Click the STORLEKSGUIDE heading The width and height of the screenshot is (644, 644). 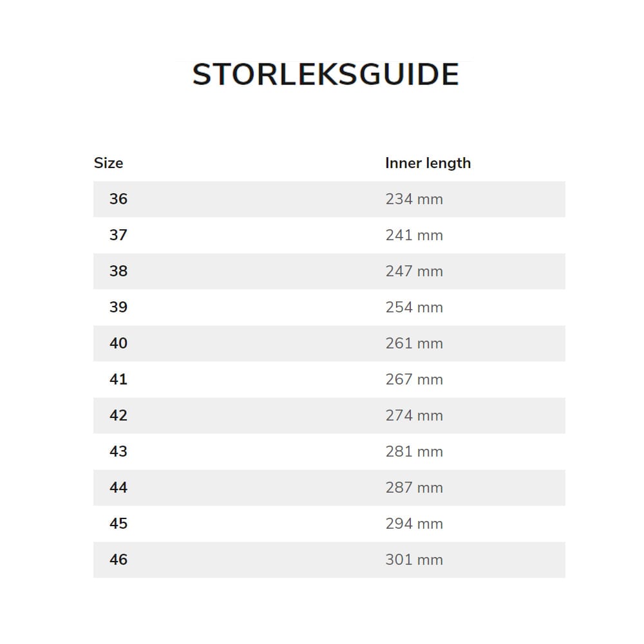pos(325,75)
